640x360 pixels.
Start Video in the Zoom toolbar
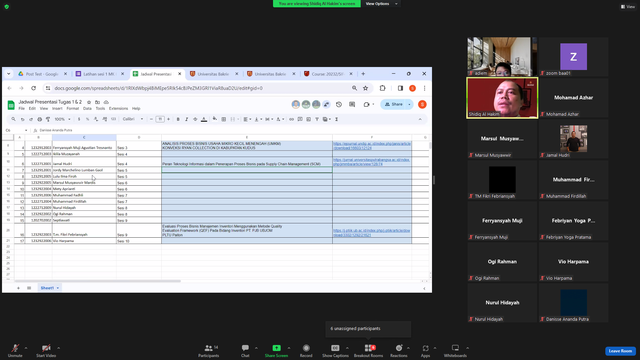click(46, 350)
